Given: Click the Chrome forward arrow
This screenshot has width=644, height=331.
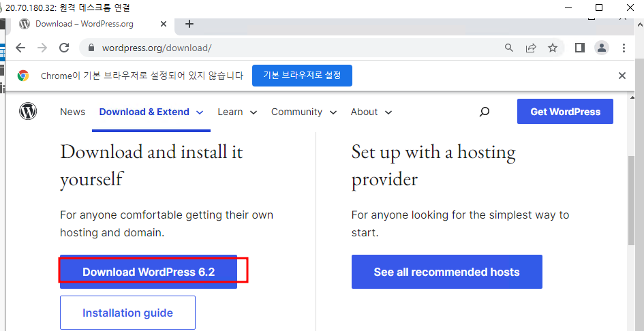Looking at the screenshot, I should point(42,48).
